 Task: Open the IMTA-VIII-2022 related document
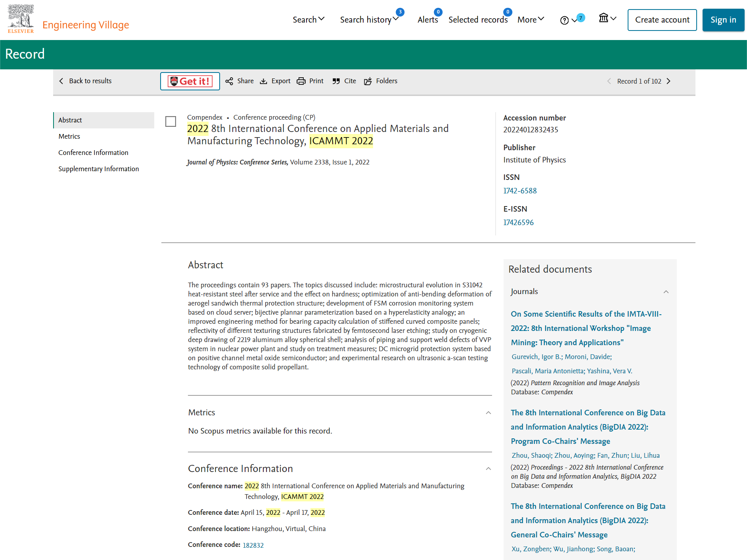[x=586, y=328]
